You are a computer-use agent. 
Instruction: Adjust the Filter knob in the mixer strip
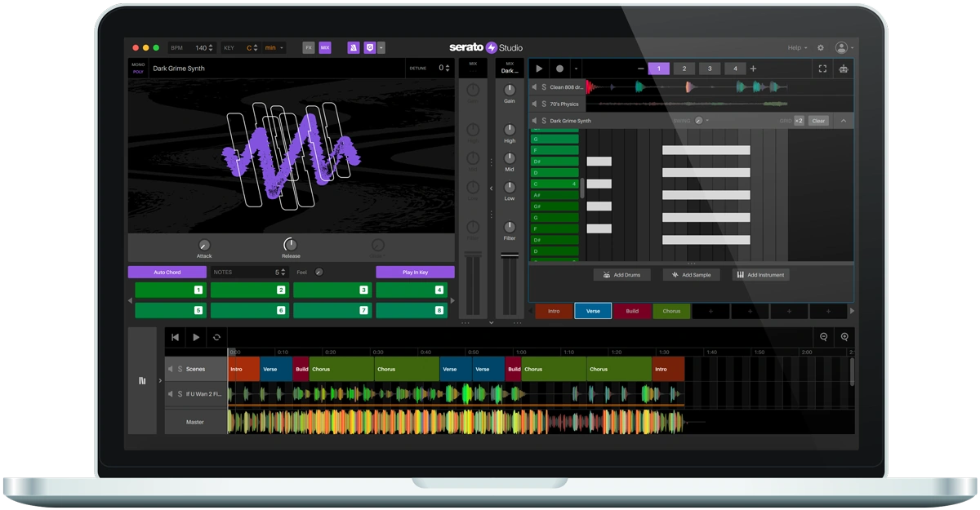pos(508,228)
